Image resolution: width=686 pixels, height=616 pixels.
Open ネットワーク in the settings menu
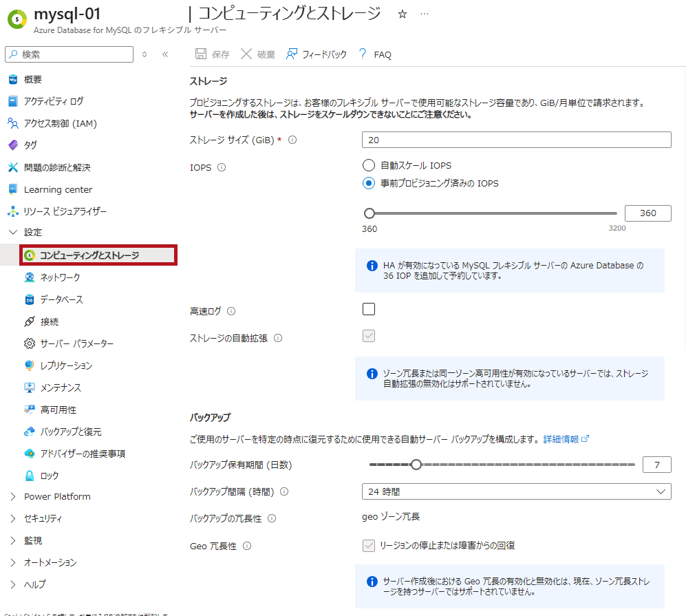tap(60, 277)
